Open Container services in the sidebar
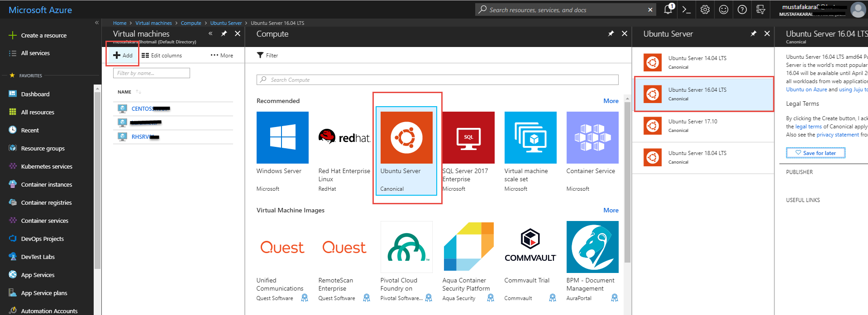The width and height of the screenshot is (868, 315). [44, 221]
